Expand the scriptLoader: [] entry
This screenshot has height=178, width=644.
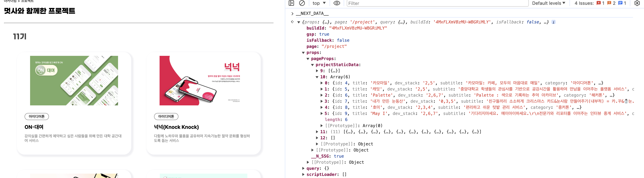(x=303, y=175)
